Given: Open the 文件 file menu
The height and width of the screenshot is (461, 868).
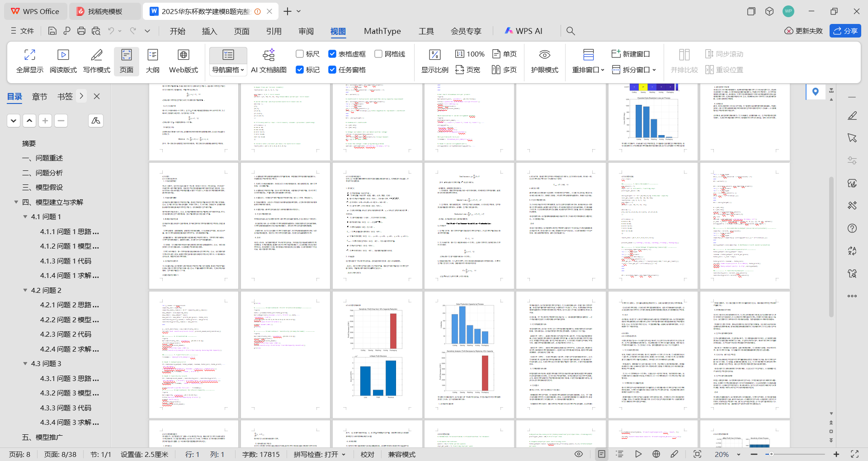Looking at the screenshot, I should (x=22, y=31).
